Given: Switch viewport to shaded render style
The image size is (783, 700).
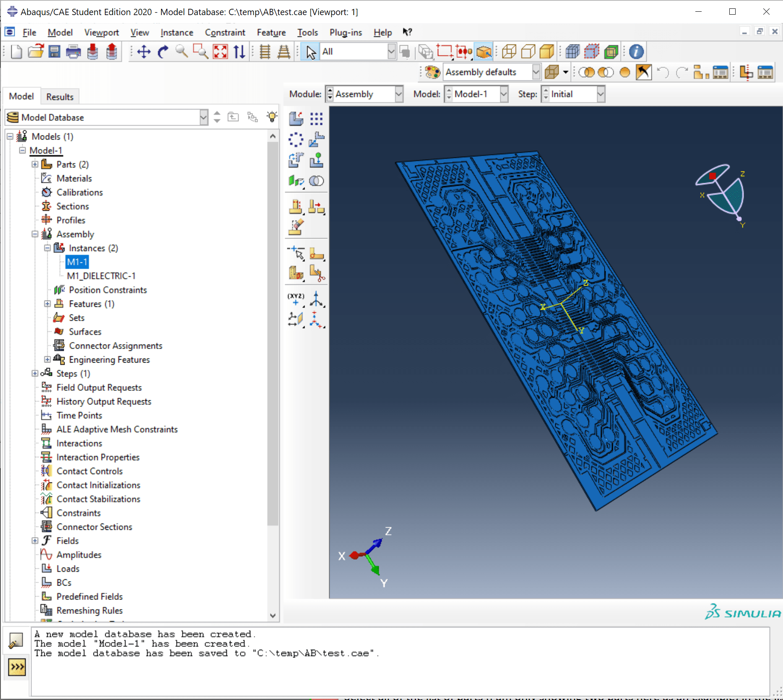Looking at the screenshot, I should coord(546,51).
